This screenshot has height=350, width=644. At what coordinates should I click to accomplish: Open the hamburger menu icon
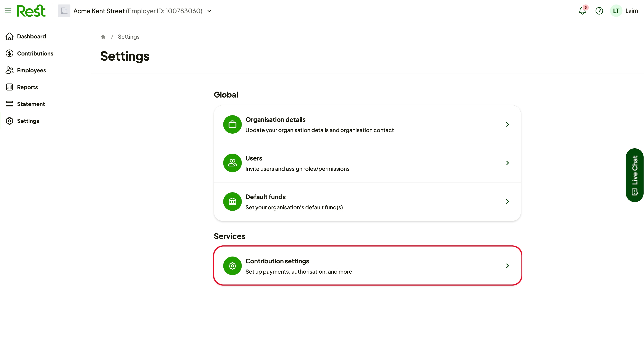pyautogui.click(x=8, y=11)
